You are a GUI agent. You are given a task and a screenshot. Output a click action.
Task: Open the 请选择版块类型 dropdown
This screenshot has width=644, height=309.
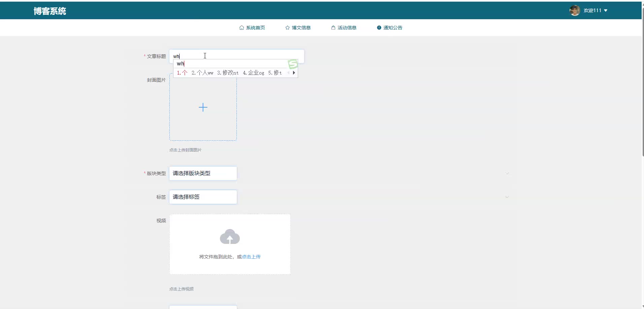pos(203,173)
